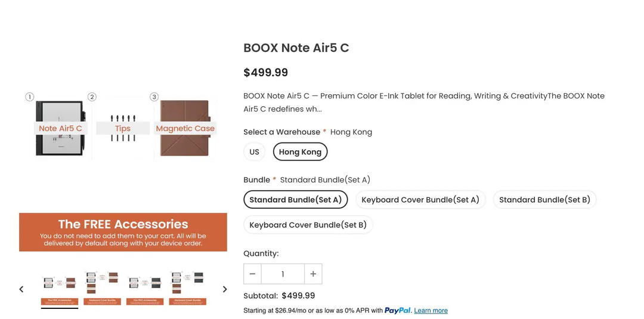Click the next thumbnail arrow in gallery
Screen dimensions: 644x319
[x=225, y=289]
